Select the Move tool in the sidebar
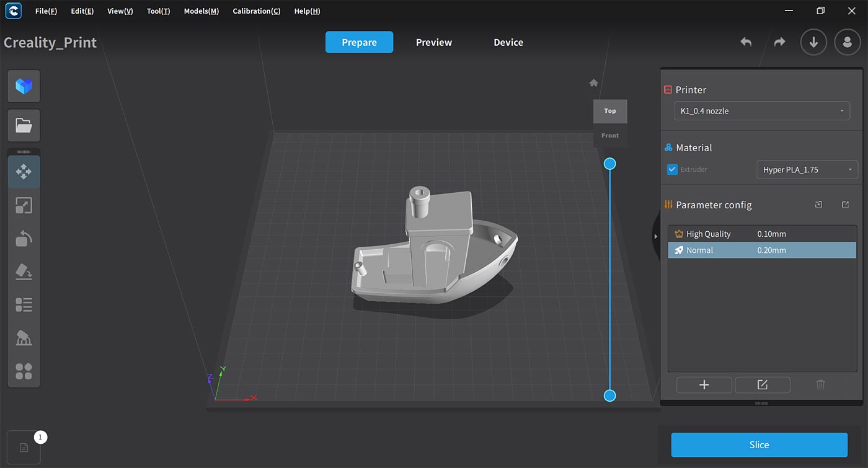 [x=24, y=172]
